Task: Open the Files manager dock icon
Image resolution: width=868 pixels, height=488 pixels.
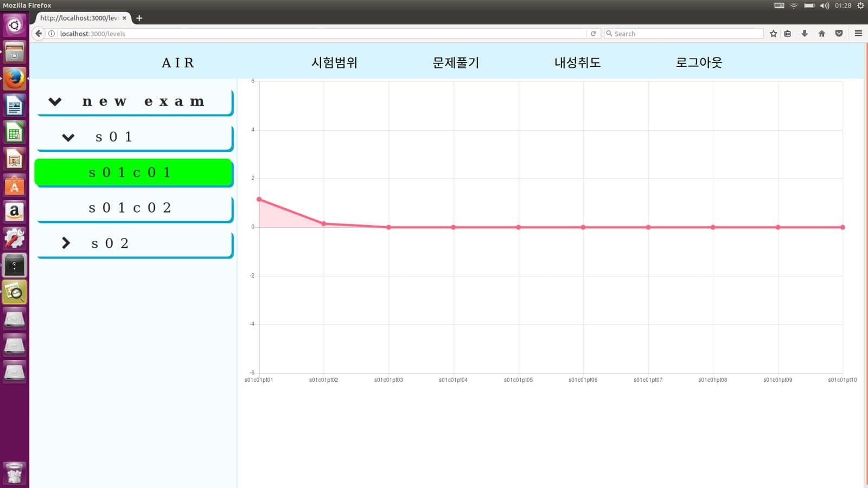Action: click(15, 52)
